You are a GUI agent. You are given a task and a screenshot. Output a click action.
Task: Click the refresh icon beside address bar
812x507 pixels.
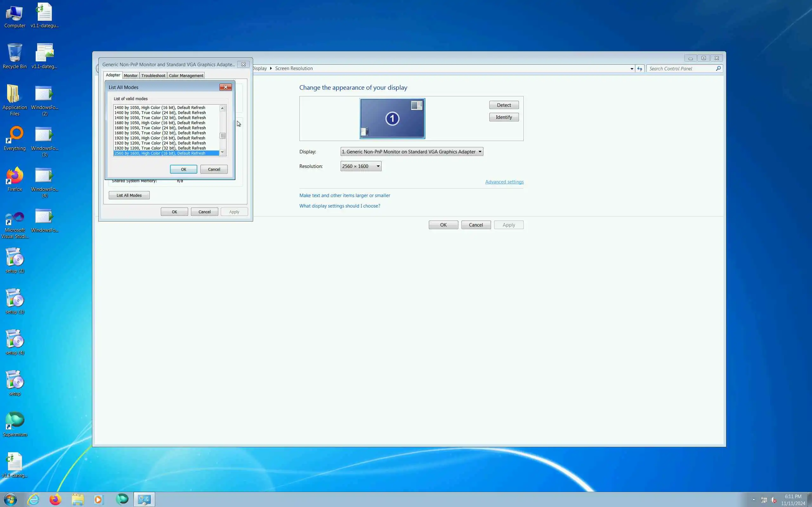pyautogui.click(x=639, y=68)
